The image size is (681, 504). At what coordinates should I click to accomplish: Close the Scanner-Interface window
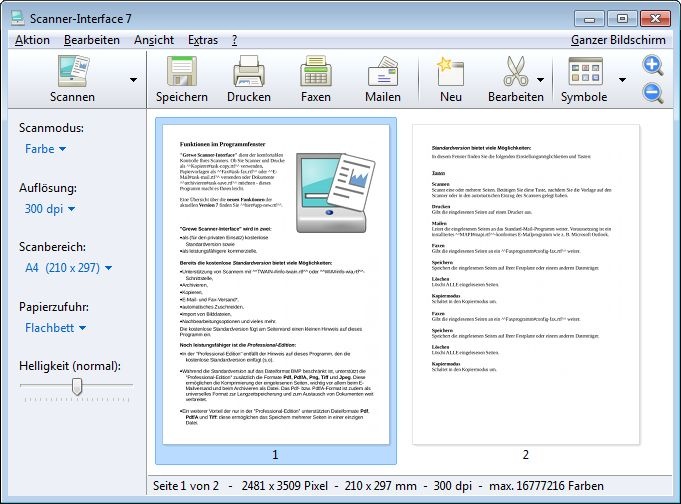[655, 19]
